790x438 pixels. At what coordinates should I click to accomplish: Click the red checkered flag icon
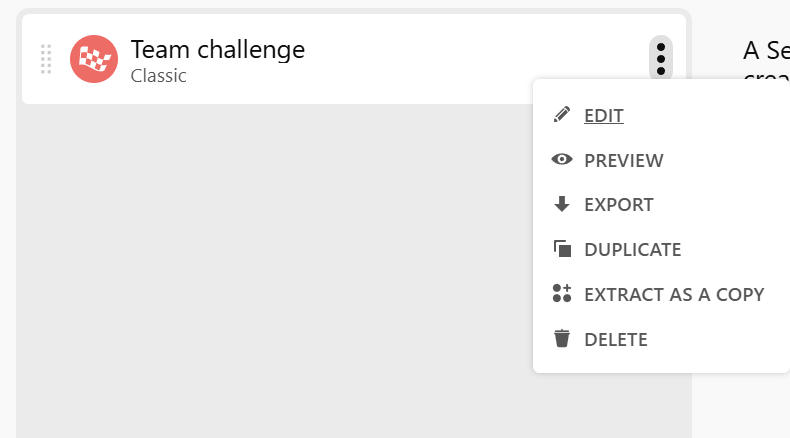[94, 59]
